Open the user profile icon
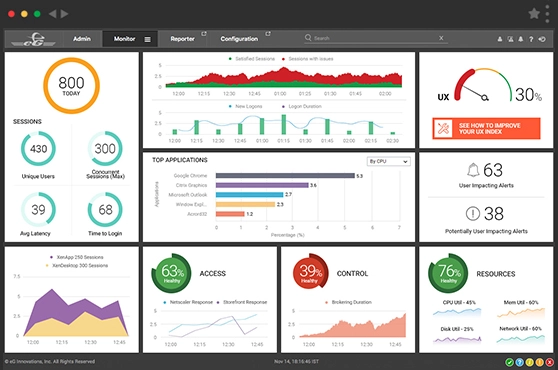The height and width of the screenshot is (370, 558). pos(500,39)
